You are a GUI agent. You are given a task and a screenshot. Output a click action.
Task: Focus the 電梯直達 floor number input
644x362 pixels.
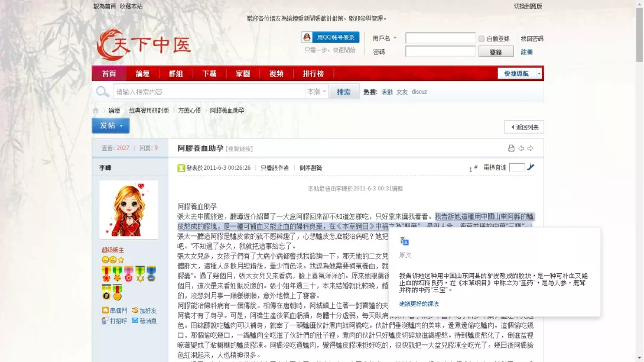(517, 167)
